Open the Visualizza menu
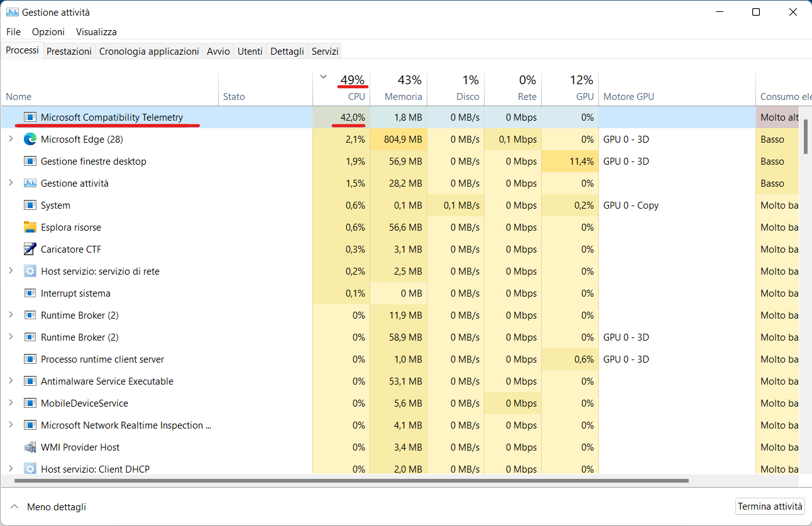The height and width of the screenshot is (526, 812). (96, 31)
